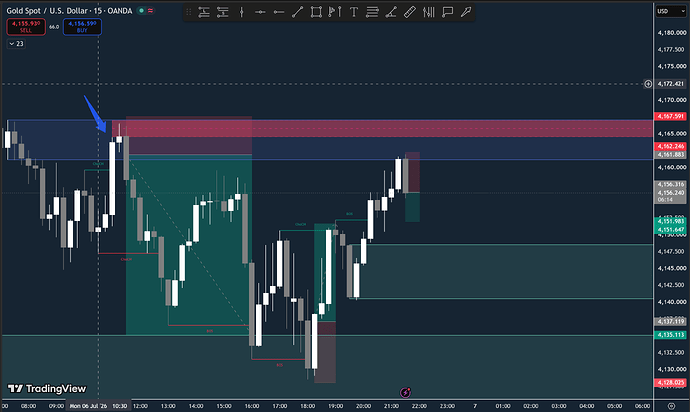The height and width of the screenshot is (412, 690).
Task: Select the Rectangle drawing tool
Action: click(x=316, y=12)
